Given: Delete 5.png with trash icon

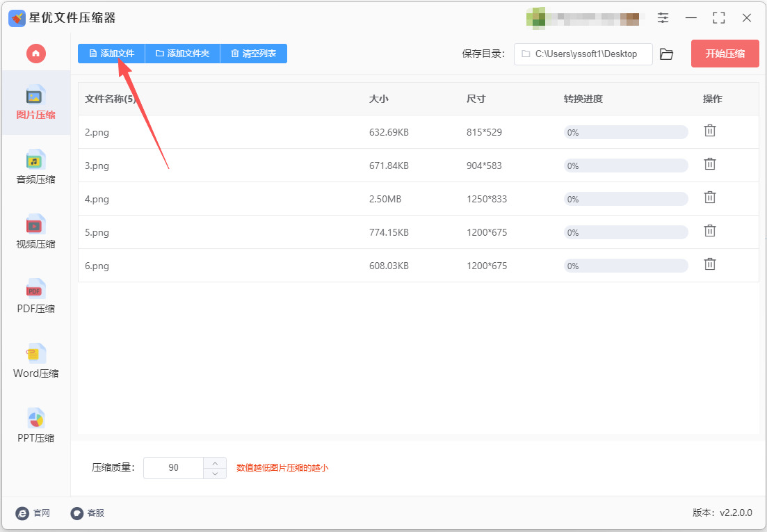Looking at the screenshot, I should 710,230.
